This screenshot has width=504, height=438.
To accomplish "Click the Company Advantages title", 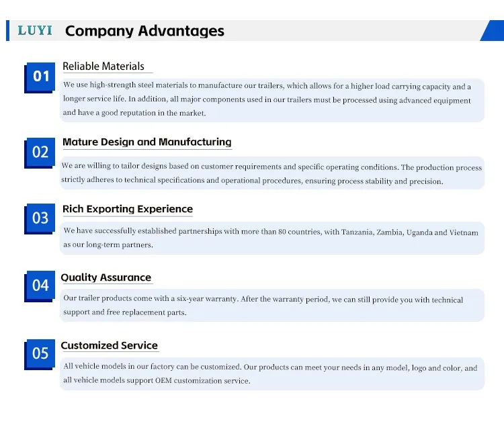I will (x=144, y=31).
